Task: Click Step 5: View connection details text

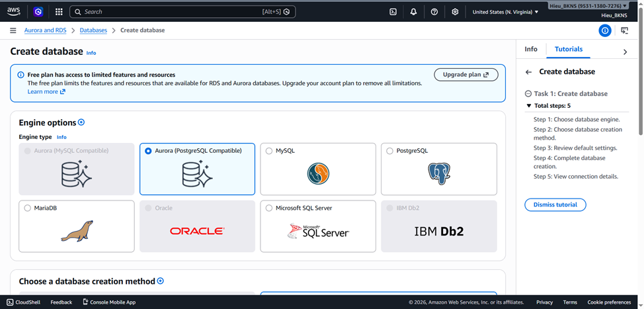Action: [x=576, y=177]
